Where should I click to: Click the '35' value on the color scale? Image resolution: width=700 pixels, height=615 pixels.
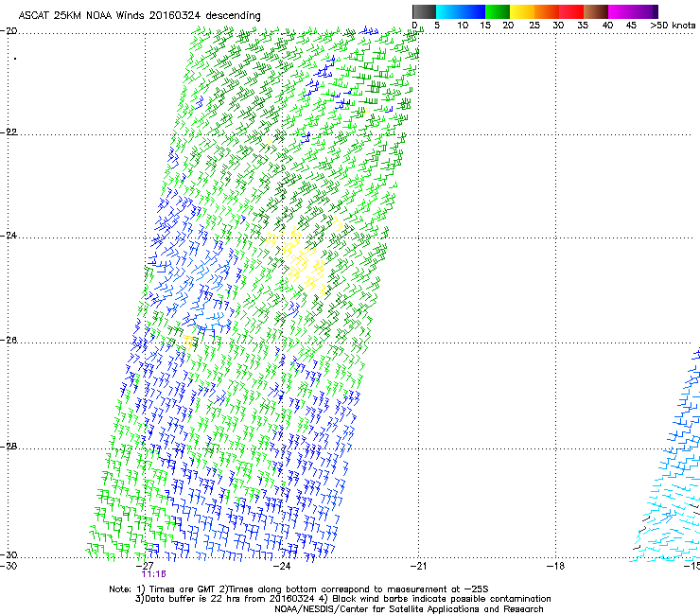(x=583, y=26)
